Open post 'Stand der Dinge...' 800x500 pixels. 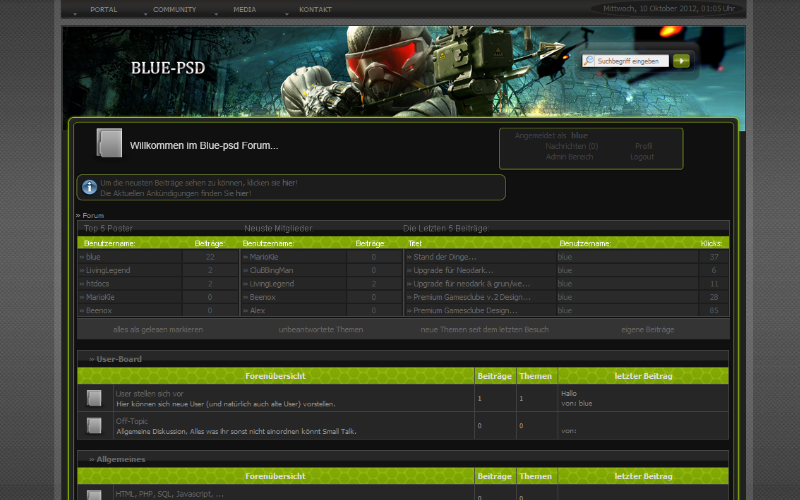click(x=444, y=257)
